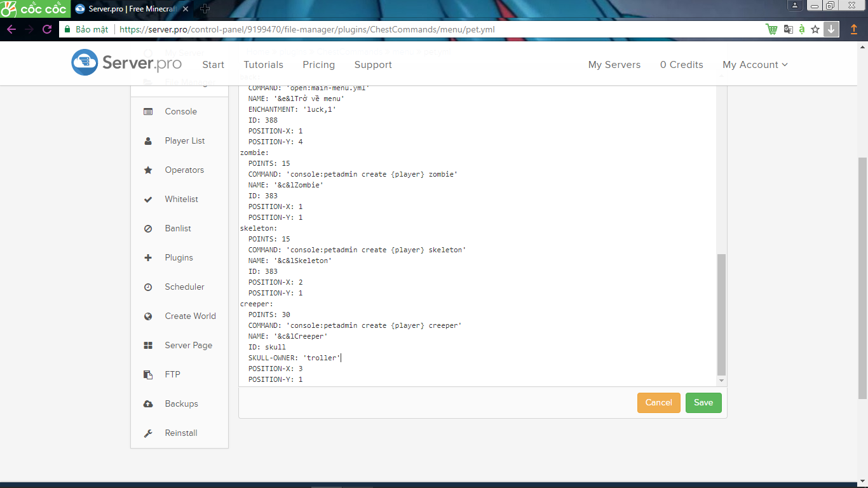
Task: Click the Scheduler clock icon
Action: (x=148, y=287)
